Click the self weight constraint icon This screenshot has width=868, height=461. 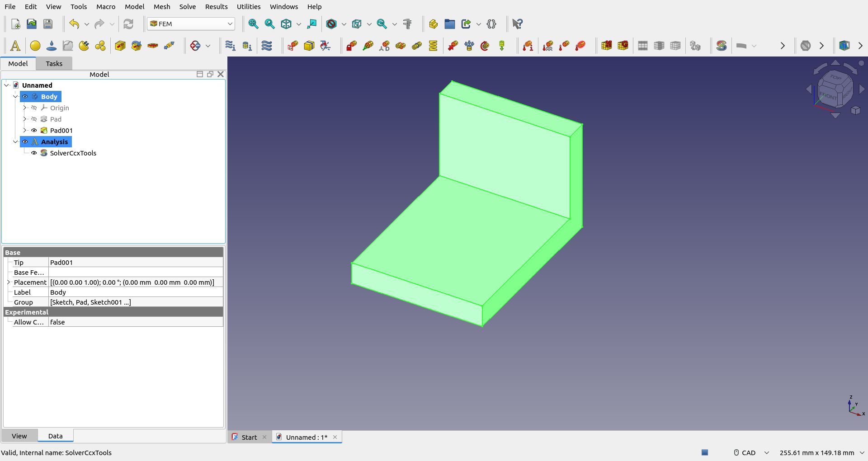point(502,46)
